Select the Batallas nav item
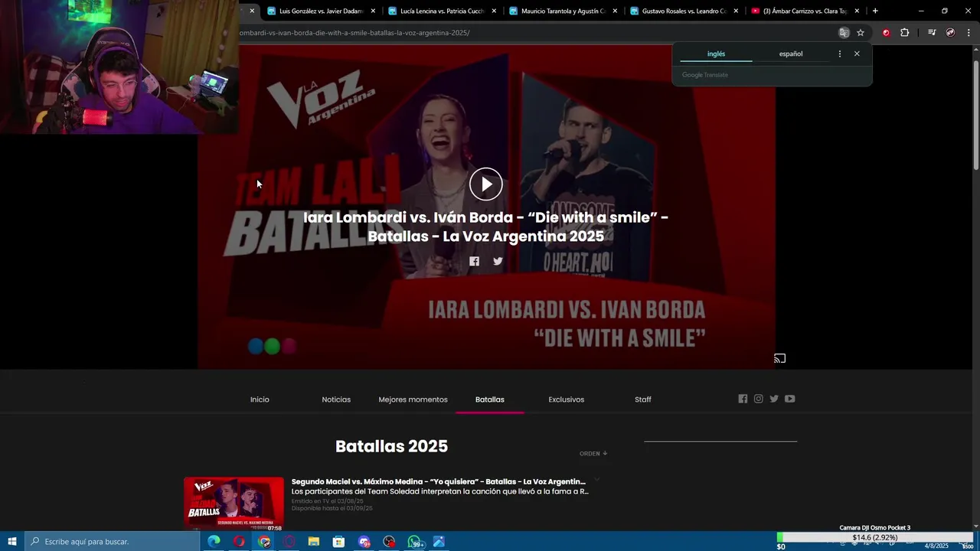The width and height of the screenshot is (980, 551). point(490,399)
